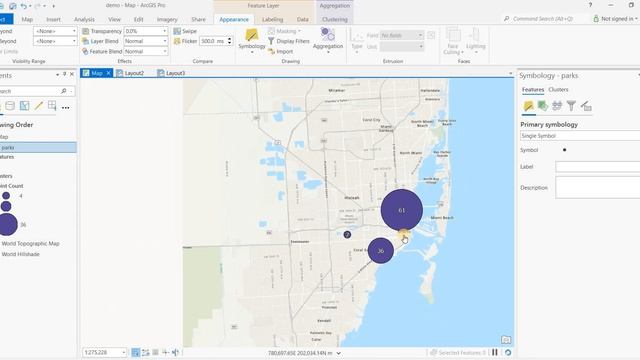The image size is (640, 360).
Task: Open the Layer Blend Normal dropdown
Action: [164, 41]
